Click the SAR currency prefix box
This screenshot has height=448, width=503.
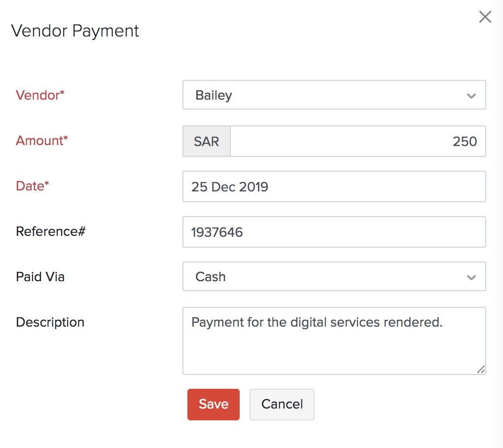[207, 142]
